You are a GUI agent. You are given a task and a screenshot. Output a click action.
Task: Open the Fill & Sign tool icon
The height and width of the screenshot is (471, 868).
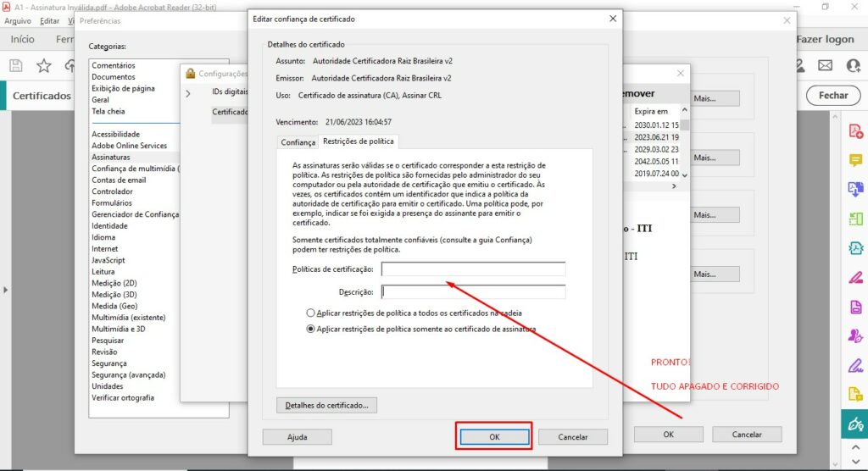[x=855, y=365]
